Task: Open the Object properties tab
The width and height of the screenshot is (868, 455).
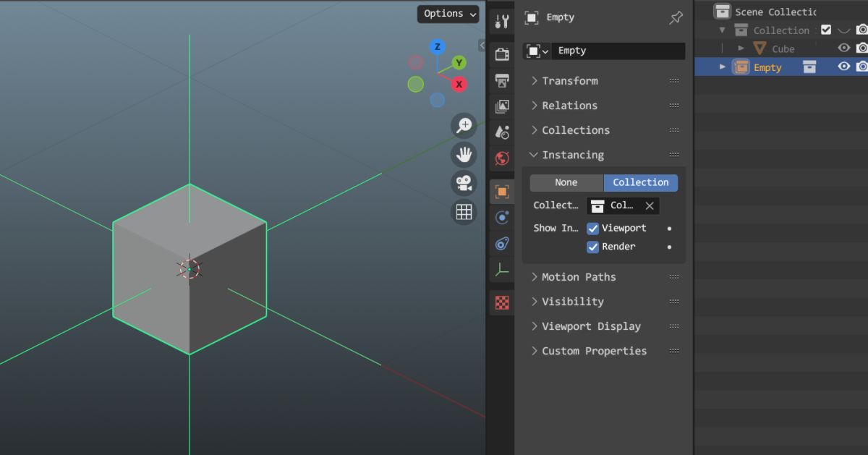Action: click(x=502, y=192)
